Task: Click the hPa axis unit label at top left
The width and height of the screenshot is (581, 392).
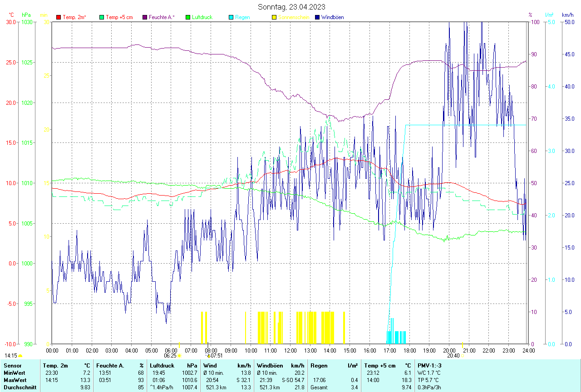Action: 26,15
